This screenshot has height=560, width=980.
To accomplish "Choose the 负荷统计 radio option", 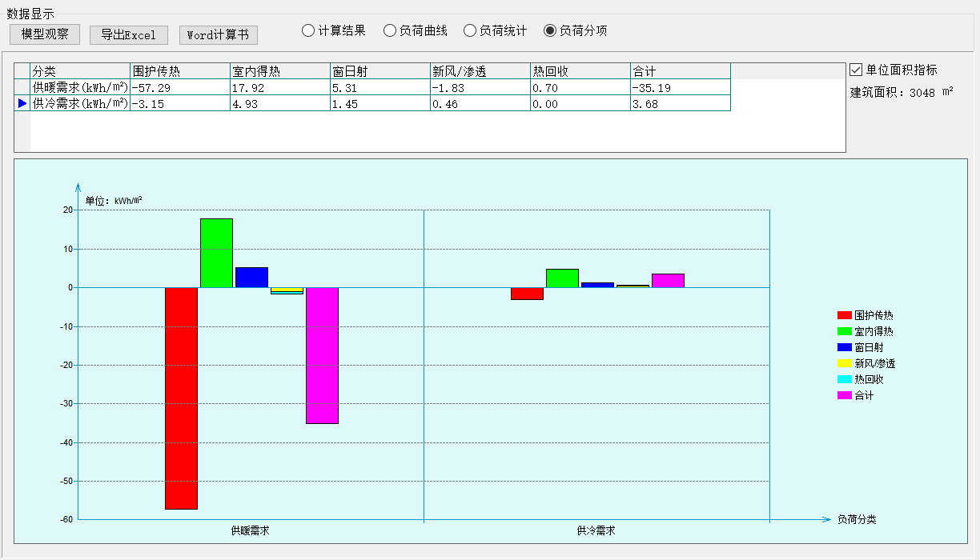I will pyautogui.click(x=470, y=30).
